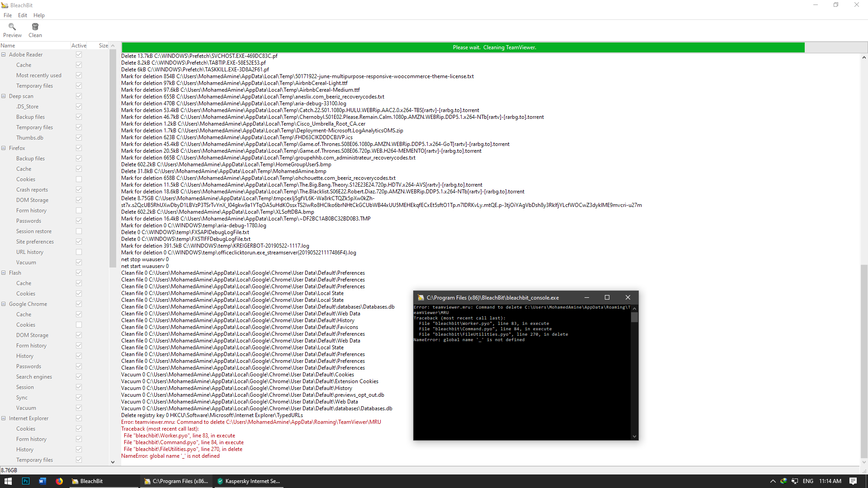This screenshot has height=488, width=868.
Task: Show hidden system tray icons
Action: (x=773, y=481)
